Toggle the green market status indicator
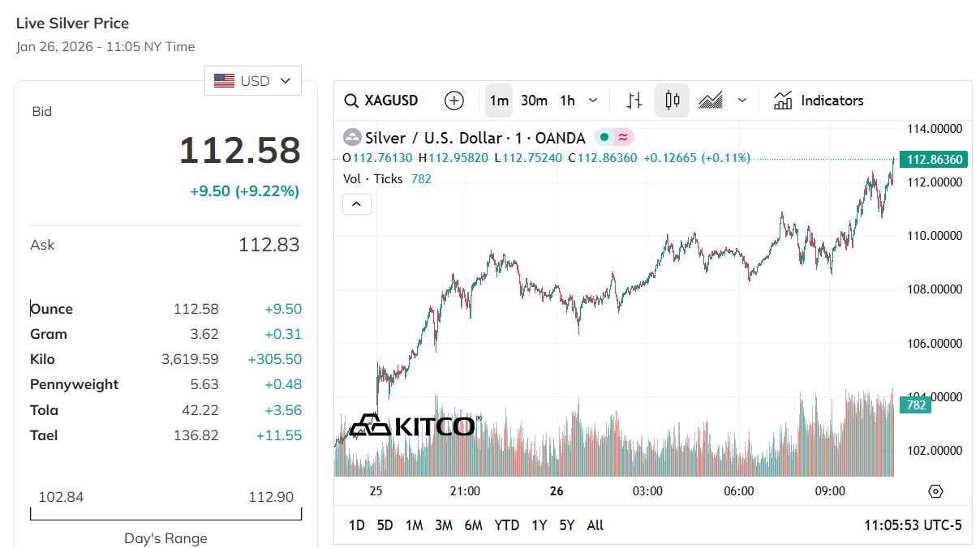 (x=604, y=137)
